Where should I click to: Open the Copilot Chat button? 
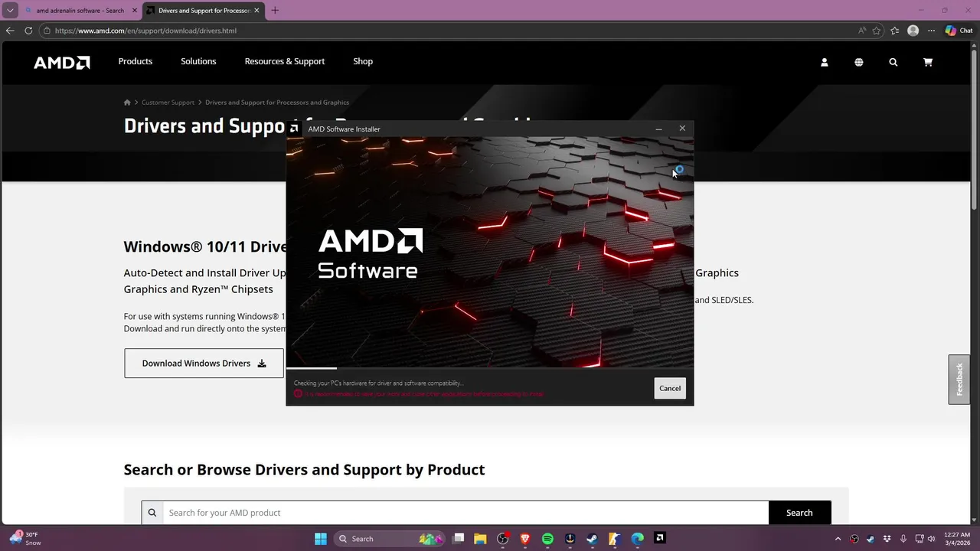point(959,31)
